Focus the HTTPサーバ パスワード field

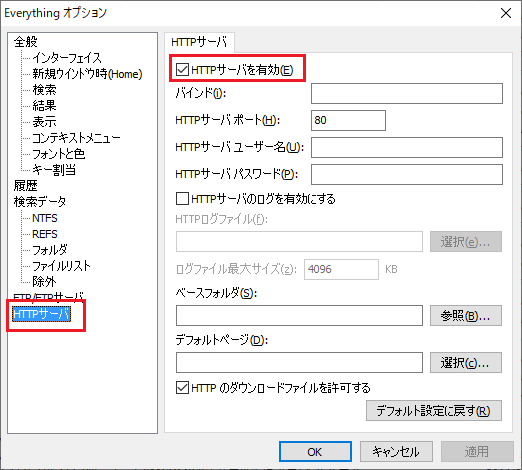[407, 174]
